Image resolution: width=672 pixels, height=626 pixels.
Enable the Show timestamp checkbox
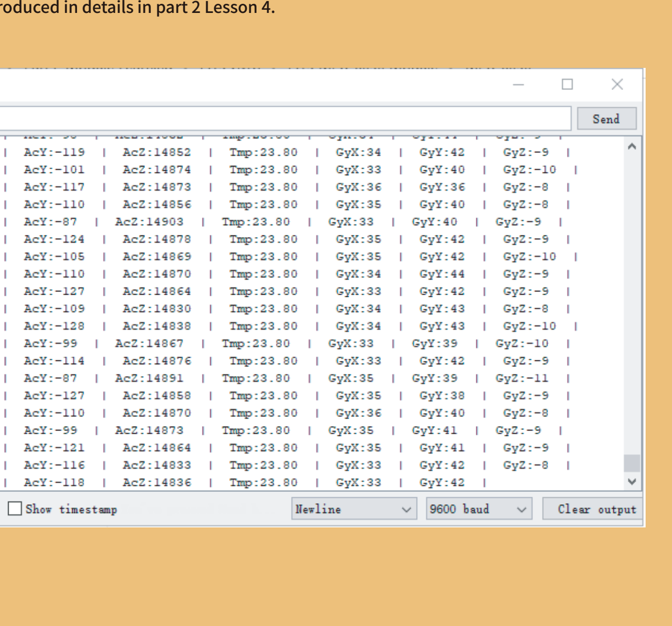(15, 509)
